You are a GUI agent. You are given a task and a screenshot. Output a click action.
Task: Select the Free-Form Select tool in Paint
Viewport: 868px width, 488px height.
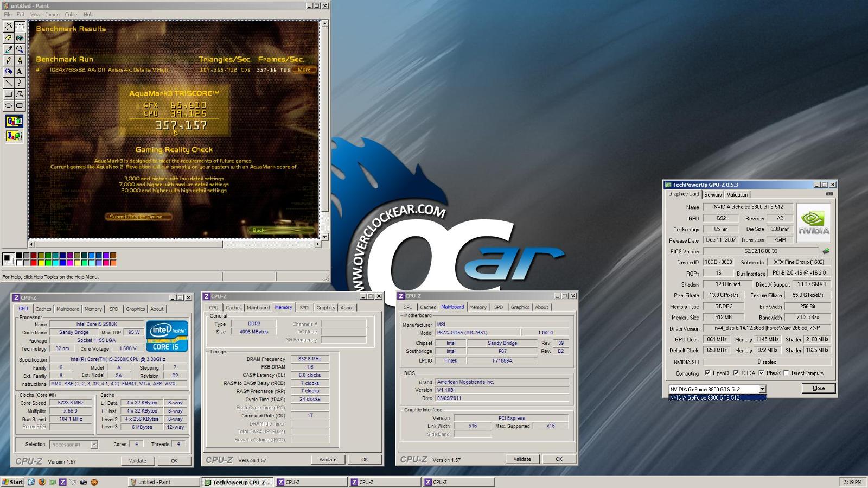9,27
